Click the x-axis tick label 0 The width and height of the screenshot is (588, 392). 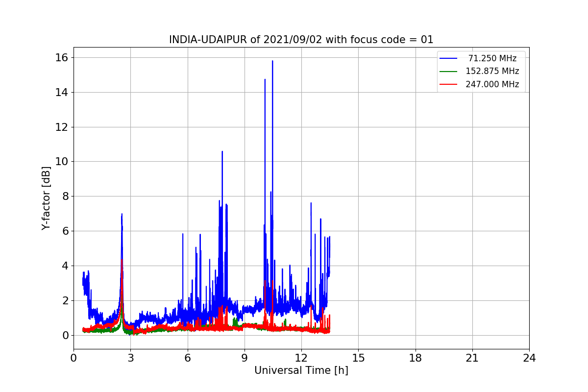click(73, 358)
